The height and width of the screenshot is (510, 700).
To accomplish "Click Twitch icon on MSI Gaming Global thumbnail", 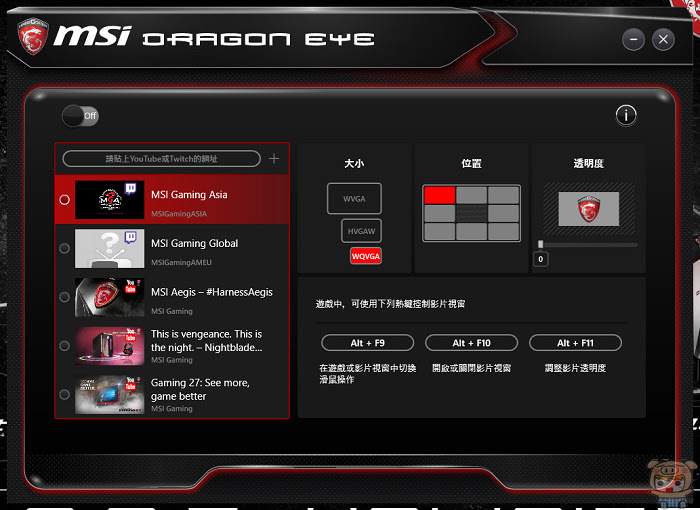I will tap(130, 237).
